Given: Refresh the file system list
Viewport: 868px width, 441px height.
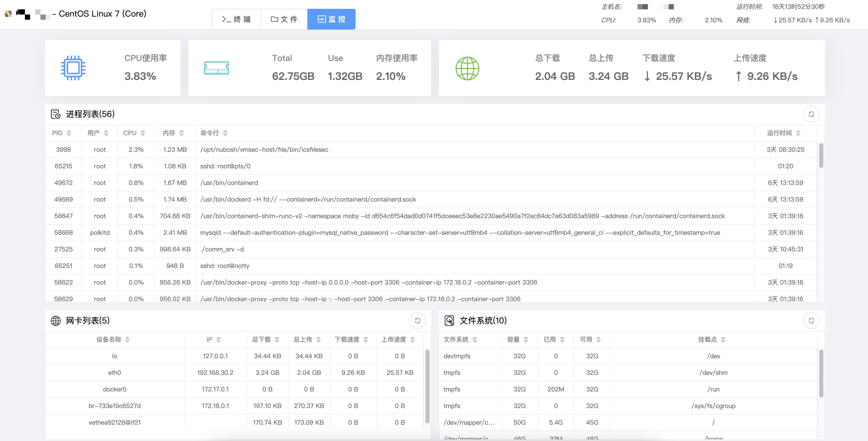Looking at the screenshot, I should (811, 320).
